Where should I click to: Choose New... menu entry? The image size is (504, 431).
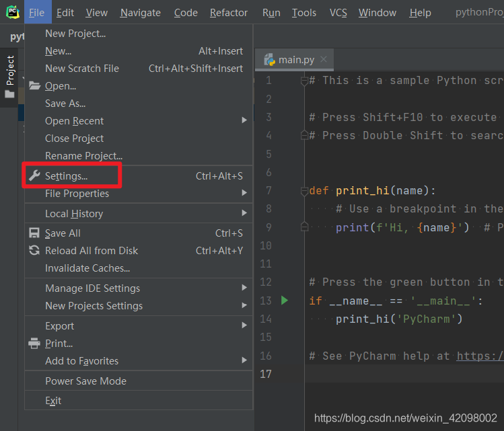point(139,51)
